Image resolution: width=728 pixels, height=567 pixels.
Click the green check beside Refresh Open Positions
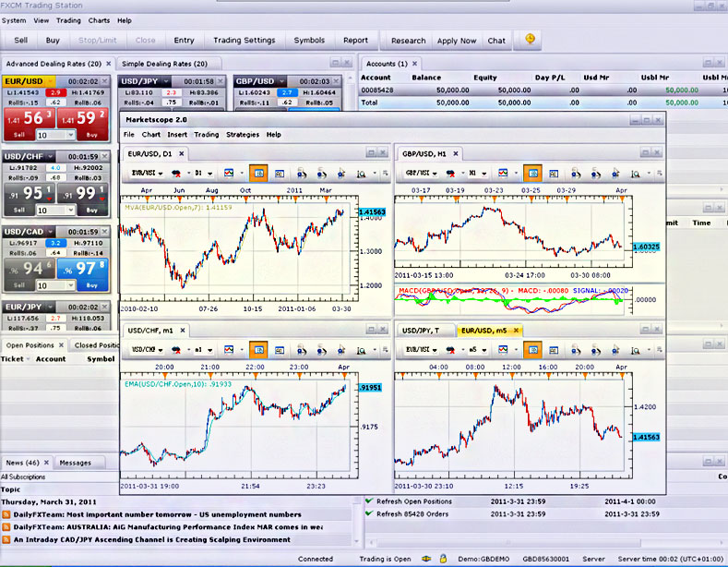369,501
